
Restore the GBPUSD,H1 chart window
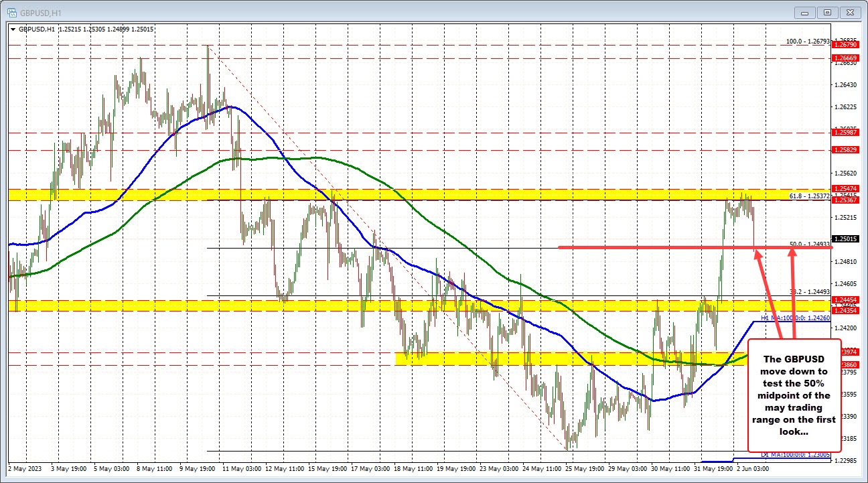pos(828,12)
